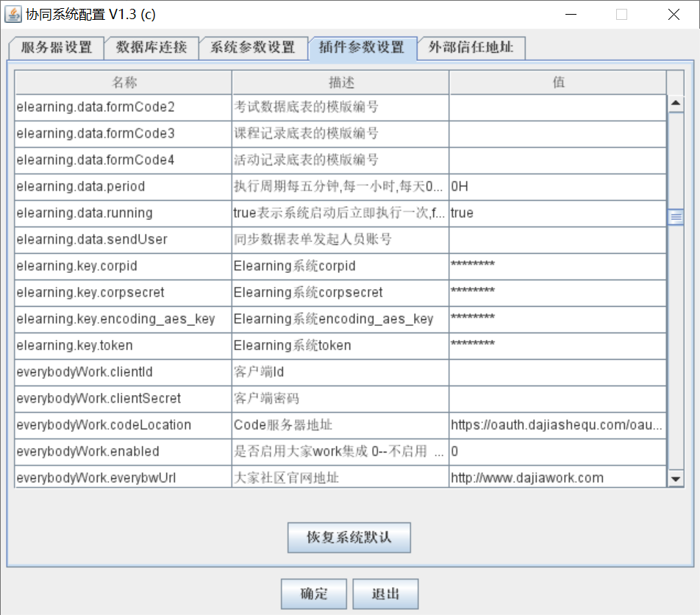Select the elearning.key.encoding_aes_key name cell
The width and height of the screenshot is (700, 615).
pyautogui.click(x=124, y=319)
